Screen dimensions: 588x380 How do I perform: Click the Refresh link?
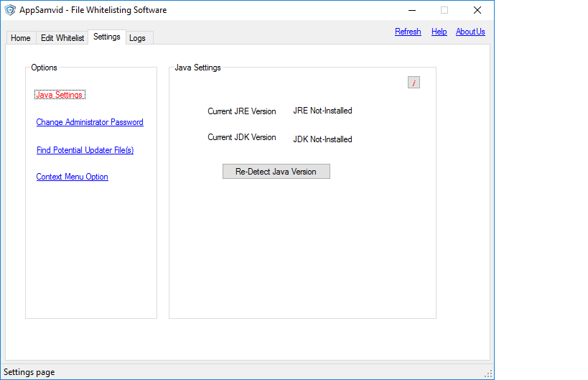408,32
